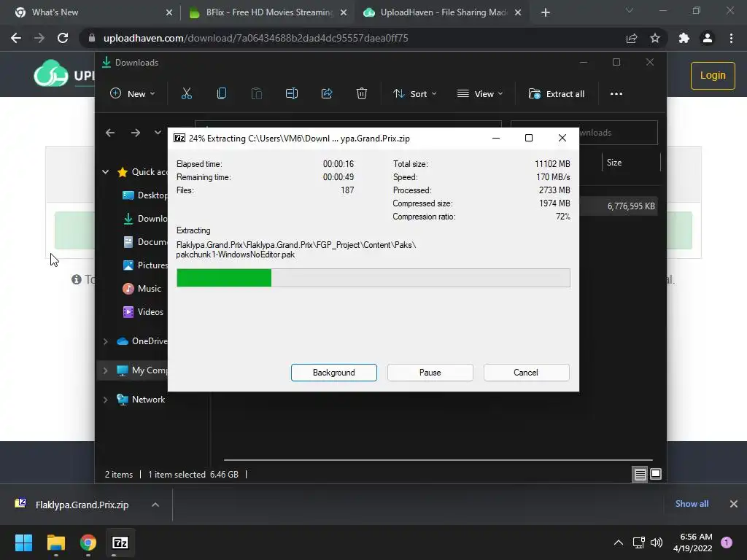
Task: Open the Sort dropdown
Action: point(414,94)
